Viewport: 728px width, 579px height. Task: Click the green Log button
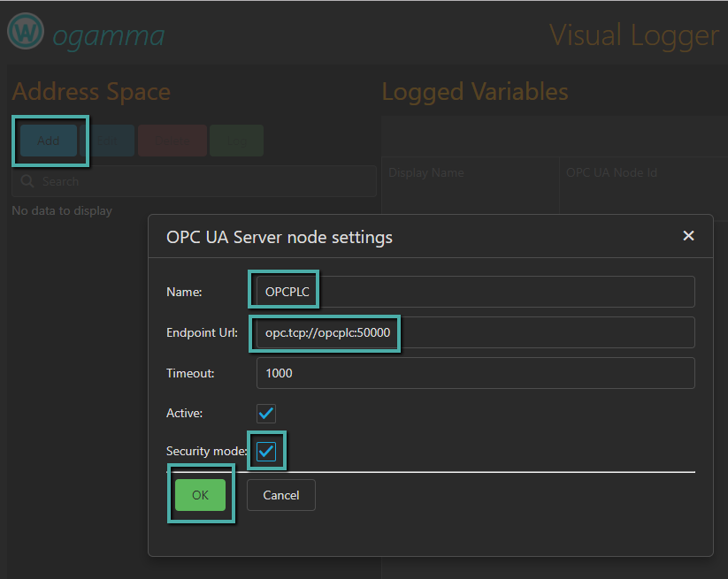point(236,141)
